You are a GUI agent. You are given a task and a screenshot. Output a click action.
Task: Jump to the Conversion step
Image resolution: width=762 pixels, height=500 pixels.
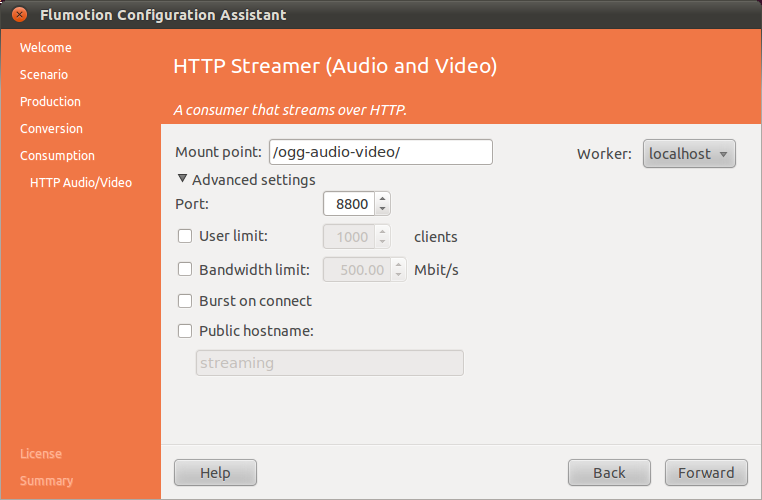[51, 129]
